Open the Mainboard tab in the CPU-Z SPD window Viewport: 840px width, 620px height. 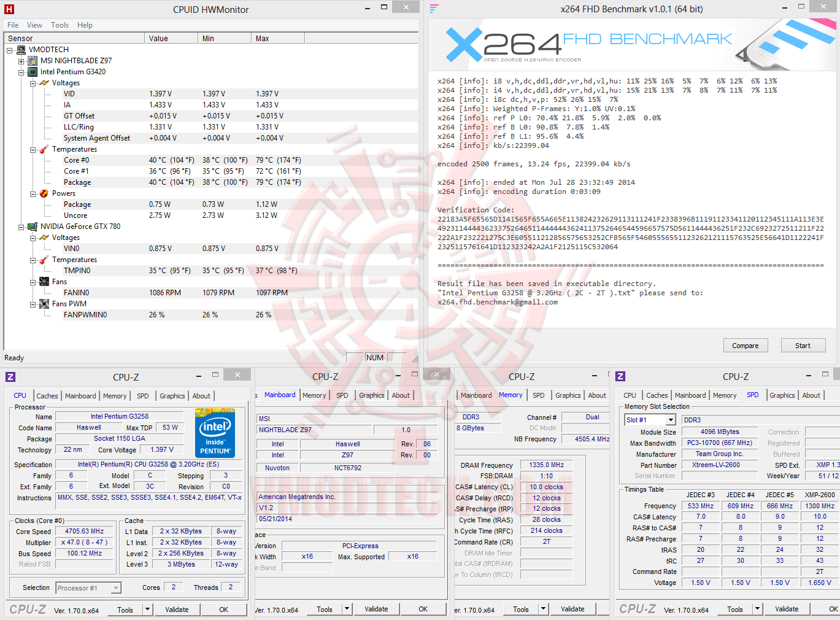coord(690,395)
